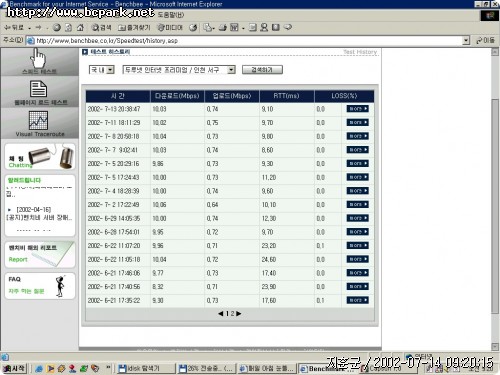Click the 업로드(Mbps) column header
This screenshot has height=375, width=500.
[232, 96]
